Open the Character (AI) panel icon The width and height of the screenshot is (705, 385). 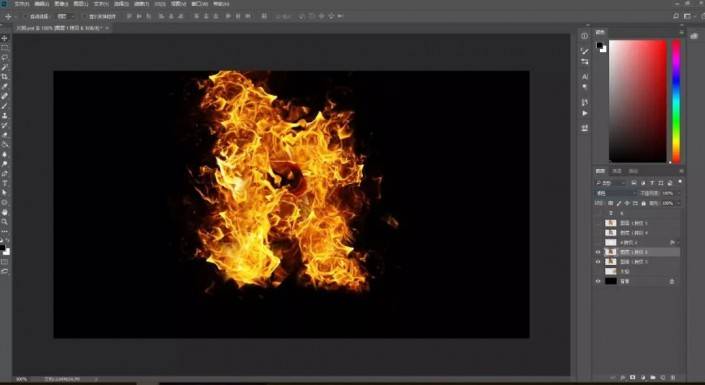coord(585,77)
